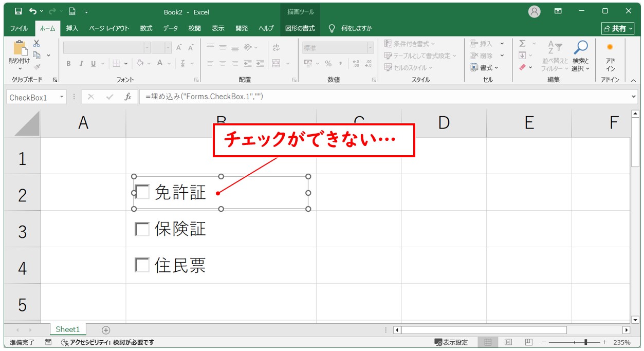This screenshot has width=644, height=351.
Task: Toggle underline formatting U
Action: click(94, 64)
